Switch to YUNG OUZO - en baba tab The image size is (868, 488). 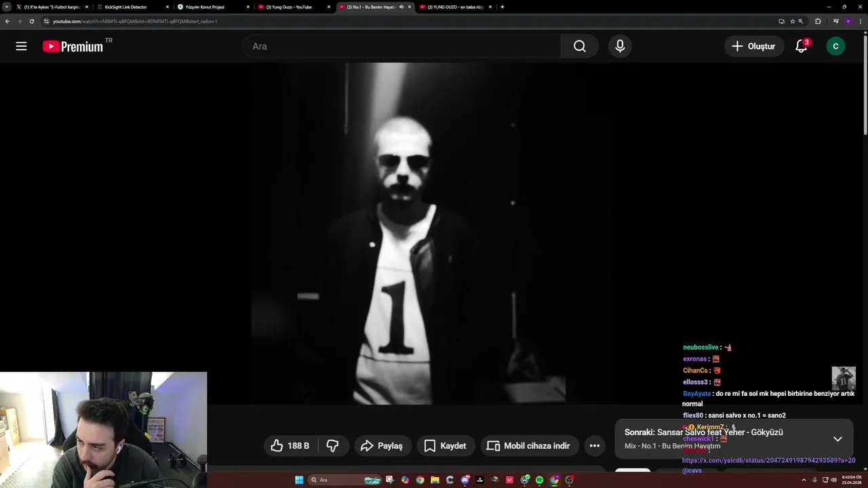point(454,7)
